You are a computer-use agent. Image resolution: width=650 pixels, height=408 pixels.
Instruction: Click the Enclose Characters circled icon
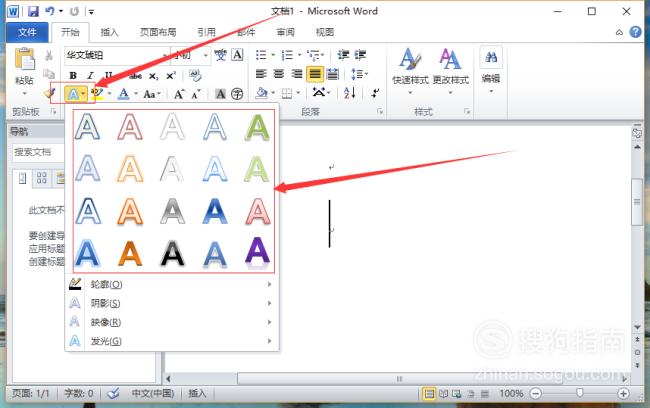[237, 94]
